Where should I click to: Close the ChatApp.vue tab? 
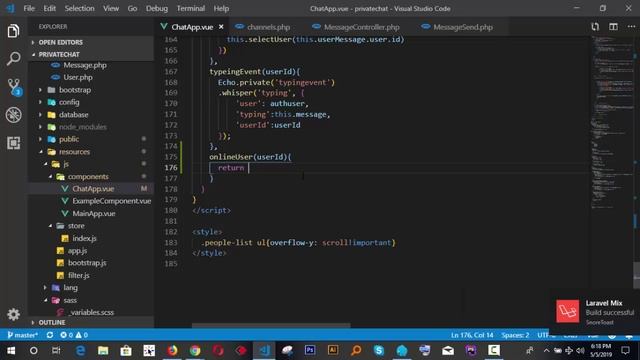pyautogui.click(x=221, y=27)
